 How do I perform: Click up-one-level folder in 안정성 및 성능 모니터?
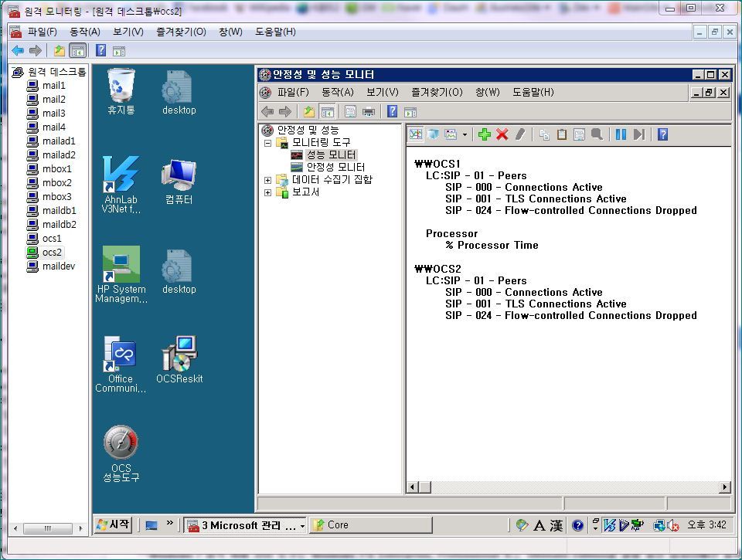tap(309, 112)
